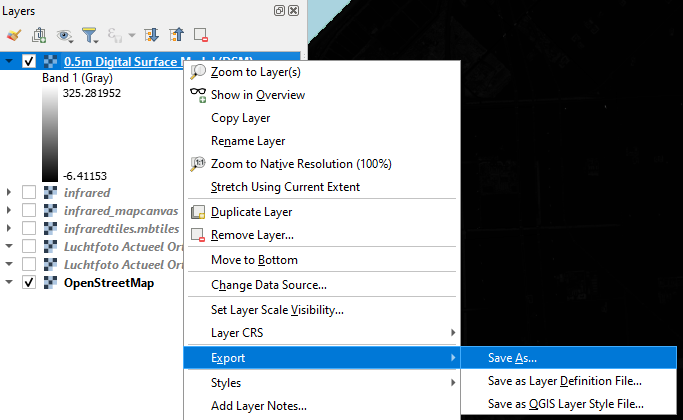This screenshot has height=420, width=683.
Task: Collapse the OpenStreetMap layer
Action: point(9,282)
